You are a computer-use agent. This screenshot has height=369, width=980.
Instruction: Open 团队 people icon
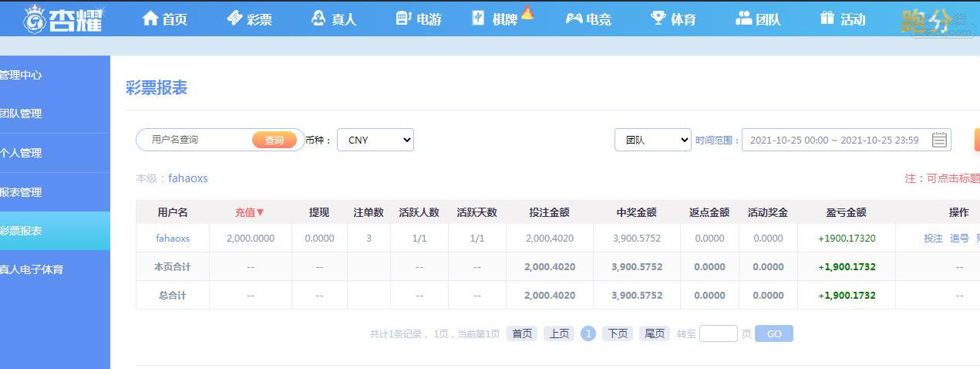(x=743, y=18)
